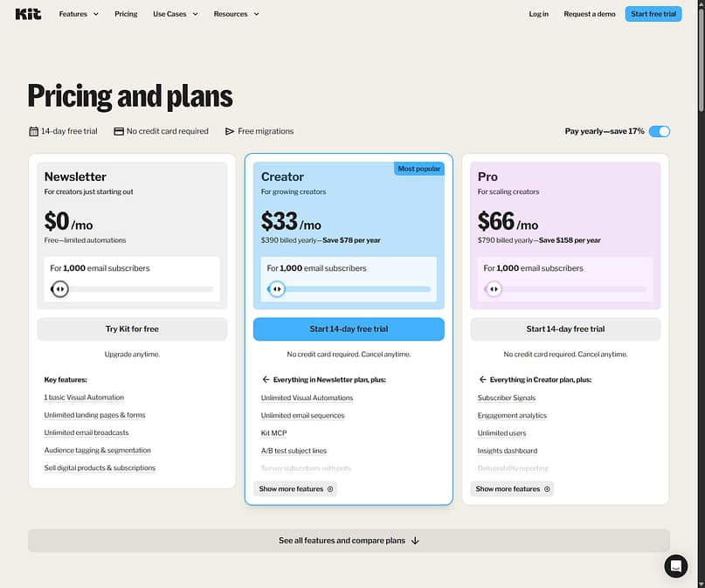Click the back arrow beside Everything in Newsletter plan
Viewport: 705px width, 588px height.
click(266, 379)
